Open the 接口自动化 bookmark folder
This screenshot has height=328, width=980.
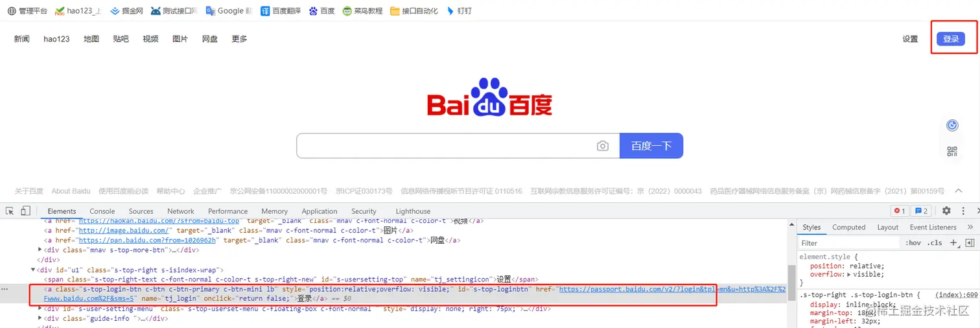tap(414, 11)
